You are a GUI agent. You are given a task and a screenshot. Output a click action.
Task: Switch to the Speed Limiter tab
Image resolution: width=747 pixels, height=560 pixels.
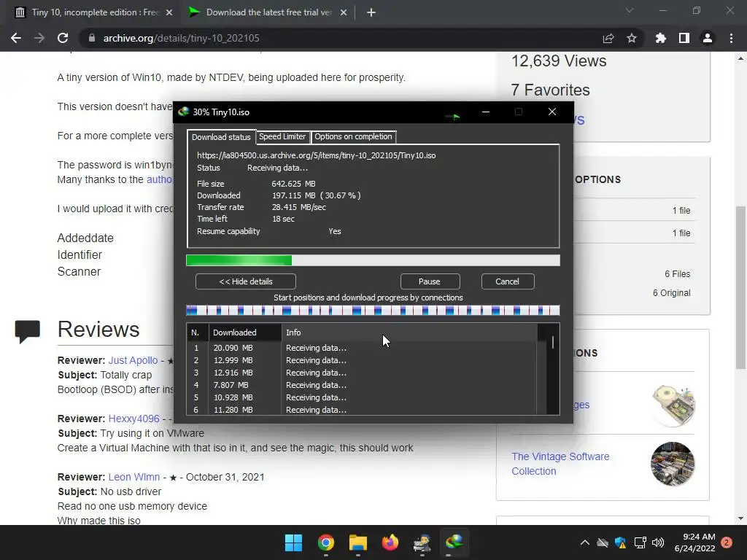point(282,136)
